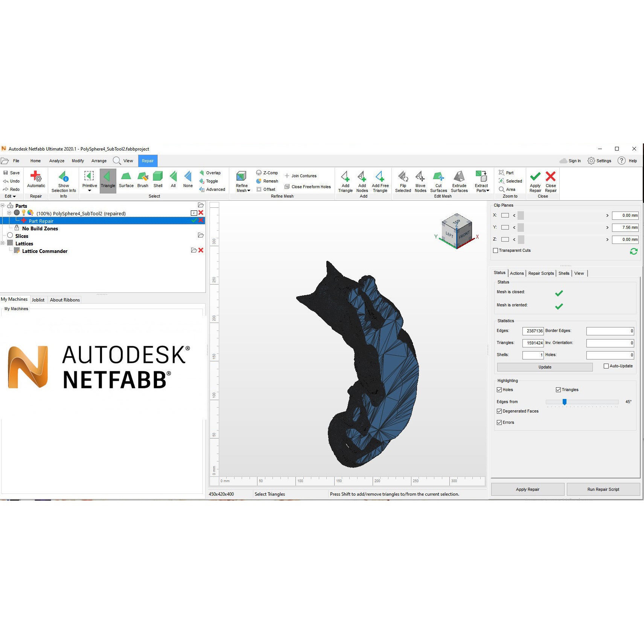Select the Shell selection tool
Screen dimensions: 644x644
[158, 180]
